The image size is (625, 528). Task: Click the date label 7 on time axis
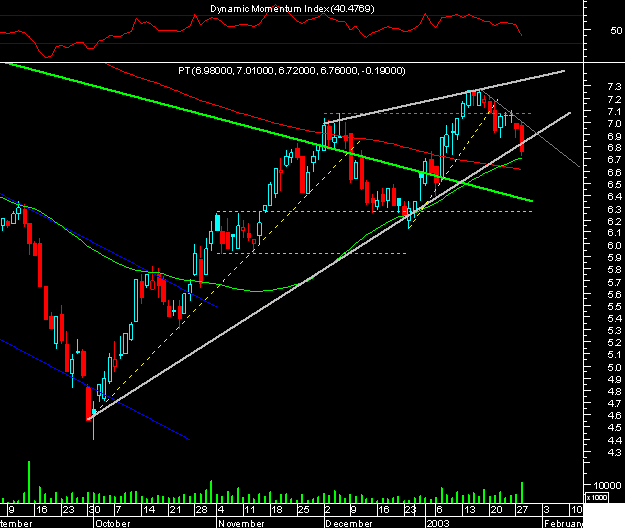coord(118,510)
